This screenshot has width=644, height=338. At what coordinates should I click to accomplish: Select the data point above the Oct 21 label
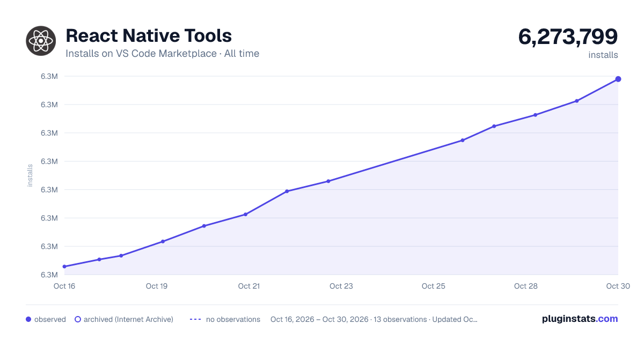tap(245, 215)
